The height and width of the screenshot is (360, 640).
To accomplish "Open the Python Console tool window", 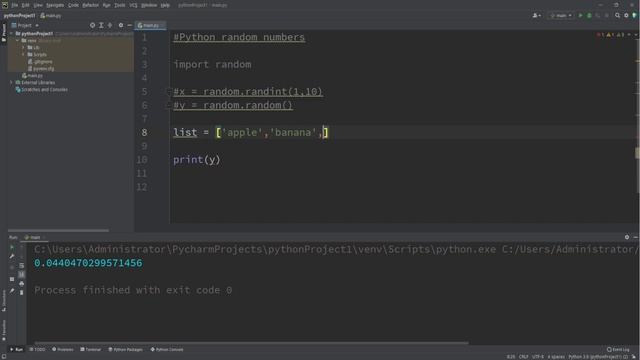I will point(167,349).
